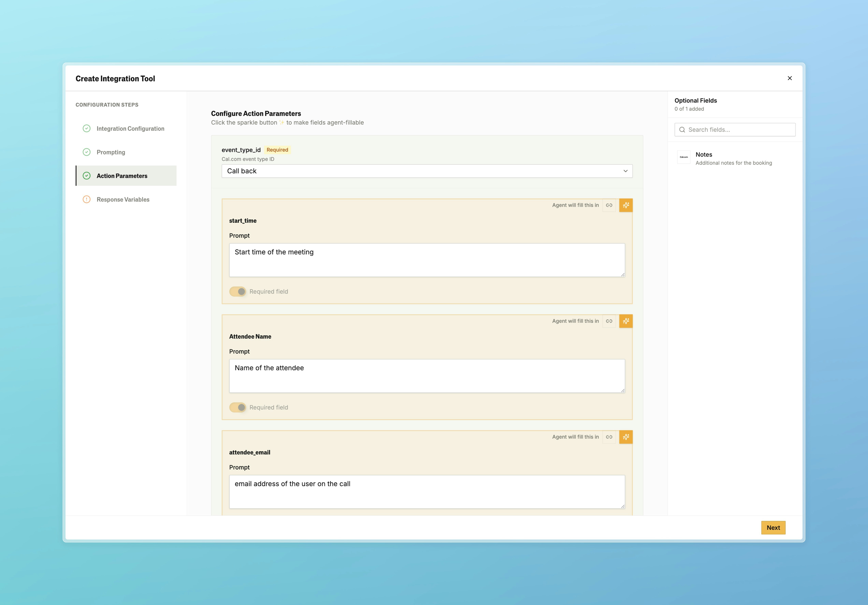The height and width of the screenshot is (605, 868).
Task: Click the start_time prompt text area
Action: coord(426,260)
